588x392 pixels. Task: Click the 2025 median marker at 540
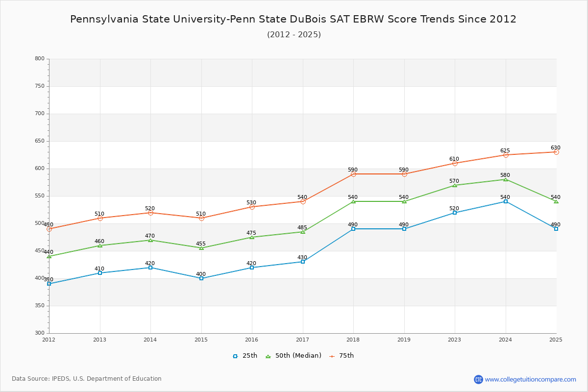click(556, 201)
